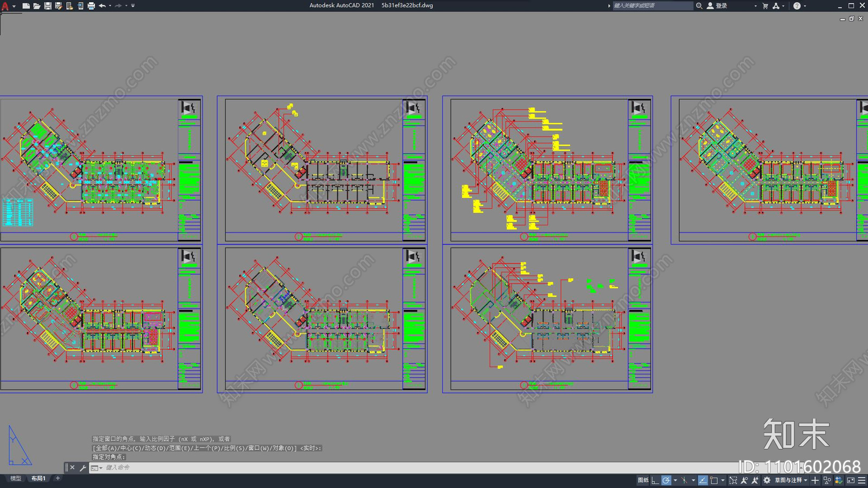Click the 图纸 paper space button

[643, 480]
